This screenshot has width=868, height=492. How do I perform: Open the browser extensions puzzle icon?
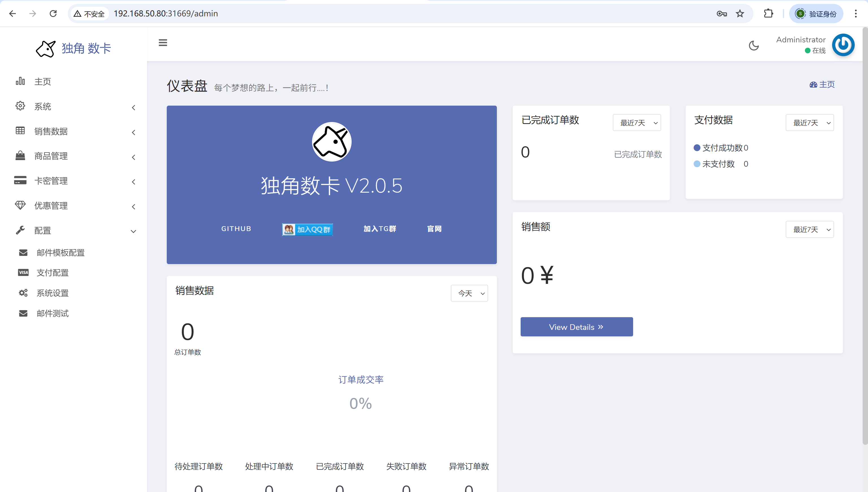click(x=768, y=14)
